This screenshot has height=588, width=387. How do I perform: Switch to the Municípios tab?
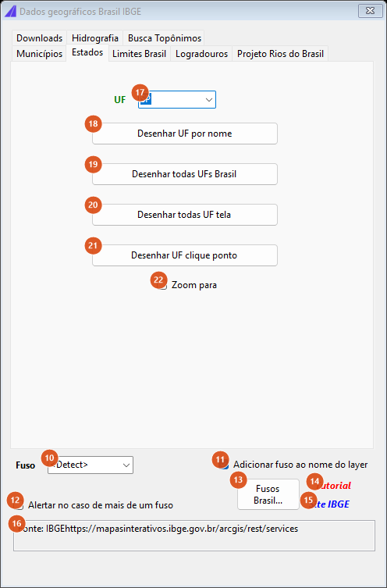39,54
